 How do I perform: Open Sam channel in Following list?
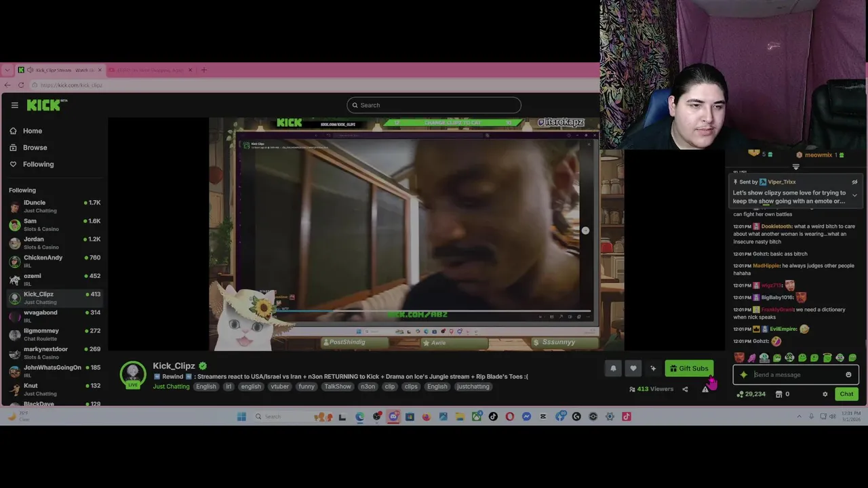(54, 224)
